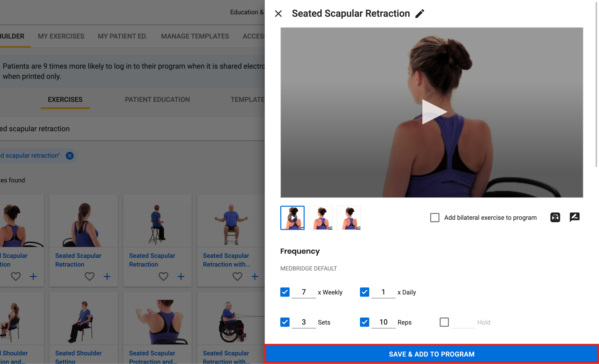The height and width of the screenshot is (364, 599).
Task: Open the Seated Shoulder Setting exercise link
Action: pyautogui.click(x=78, y=357)
